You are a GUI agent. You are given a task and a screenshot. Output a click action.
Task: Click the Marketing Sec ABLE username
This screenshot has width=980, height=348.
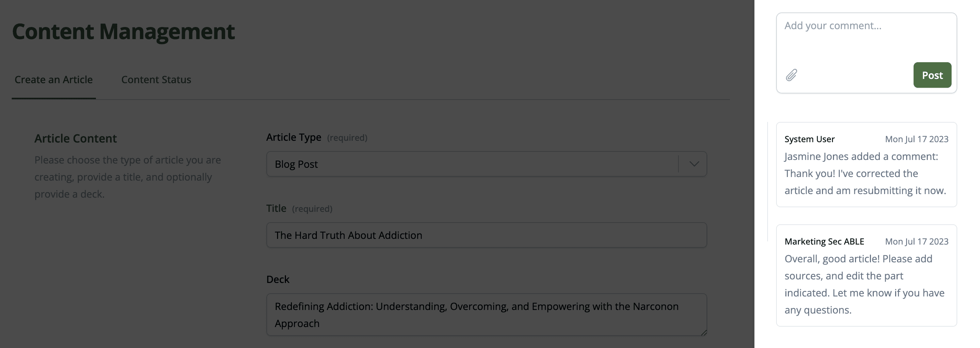pyautogui.click(x=824, y=241)
